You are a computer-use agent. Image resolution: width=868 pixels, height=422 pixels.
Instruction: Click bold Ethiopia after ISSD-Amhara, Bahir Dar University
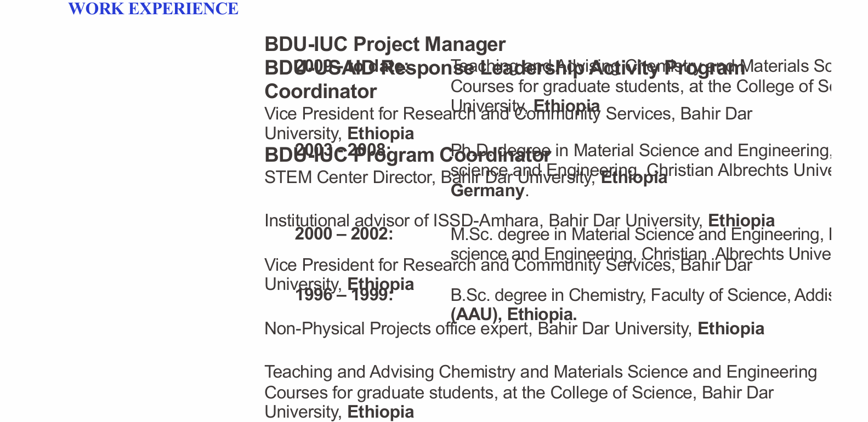tap(741, 221)
